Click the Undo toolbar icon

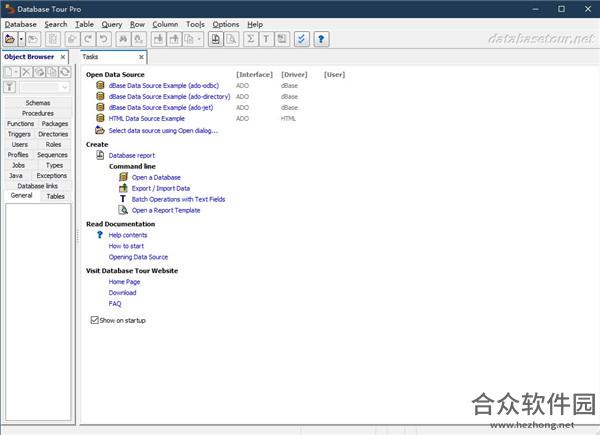point(104,39)
